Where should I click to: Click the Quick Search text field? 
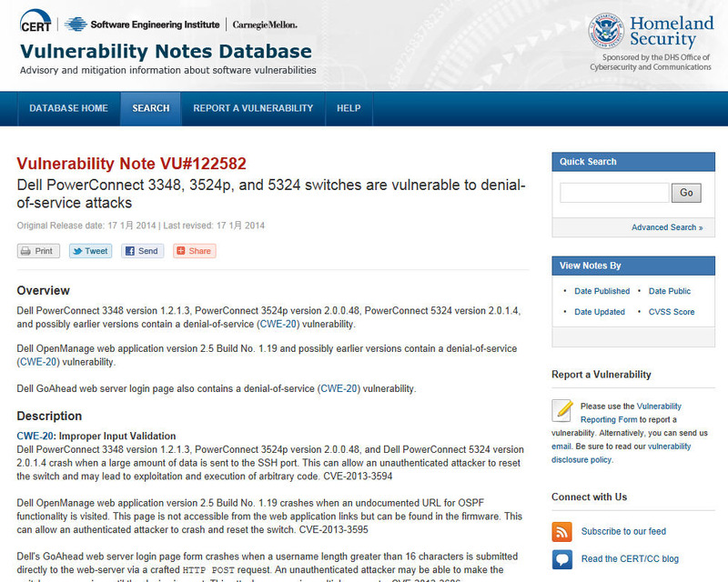(x=614, y=193)
